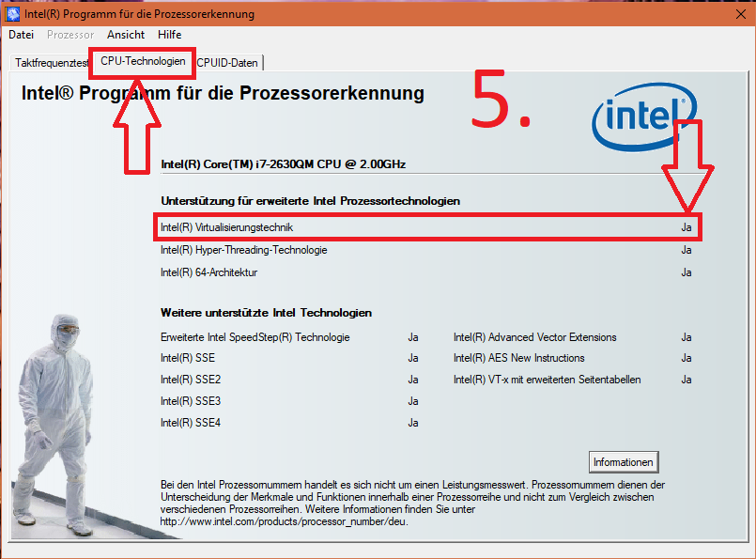The width and height of the screenshot is (756, 559).
Task: Click Intel(R) Advanced Vector Extensions text
Action: [x=535, y=337]
